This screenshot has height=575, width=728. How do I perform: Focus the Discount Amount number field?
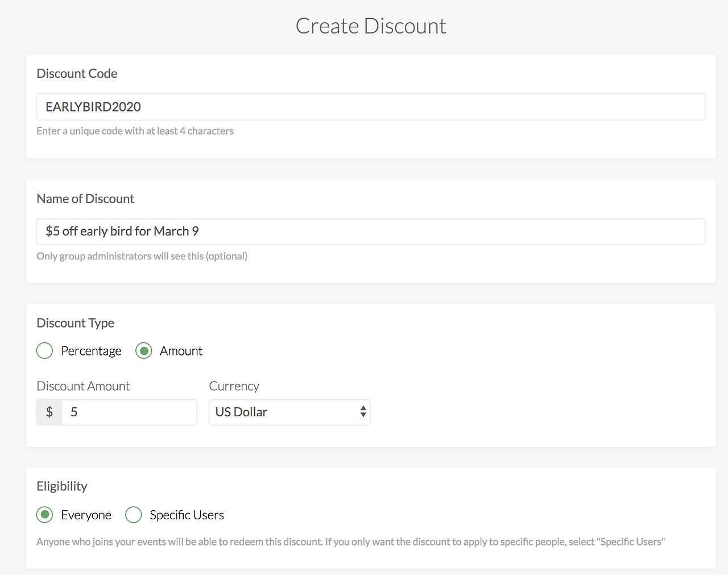(130, 412)
